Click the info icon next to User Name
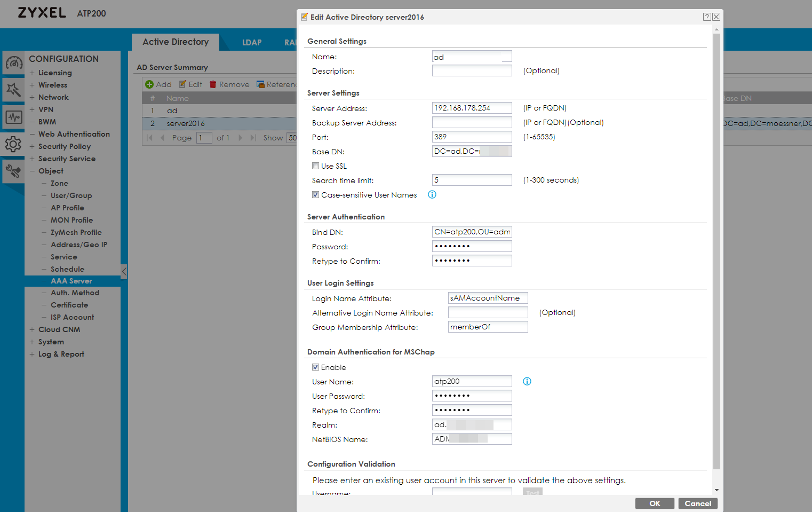The height and width of the screenshot is (512, 812). click(x=527, y=381)
